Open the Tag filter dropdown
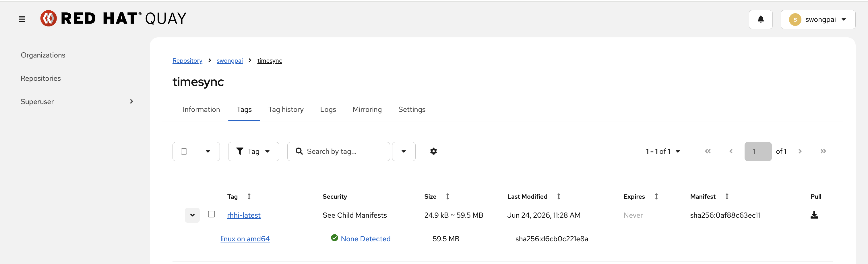The width and height of the screenshot is (868, 264). pyautogui.click(x=253, y=151)
